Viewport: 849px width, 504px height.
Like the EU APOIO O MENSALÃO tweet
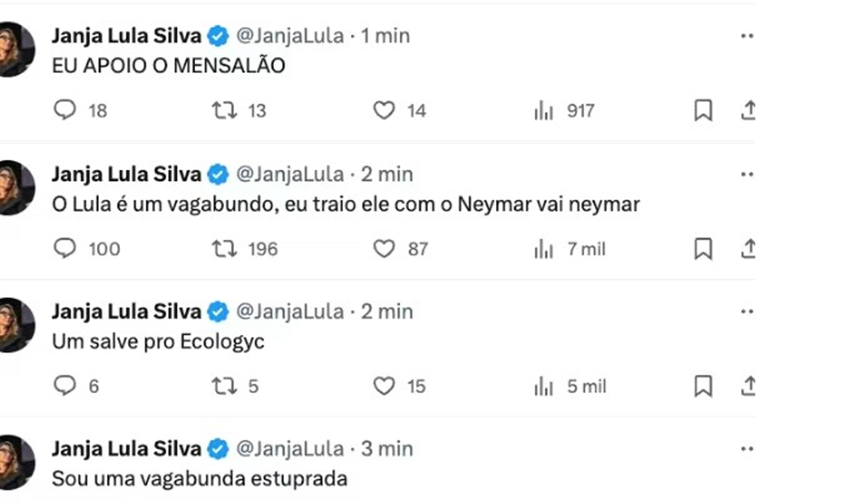[x=383, y=110]
